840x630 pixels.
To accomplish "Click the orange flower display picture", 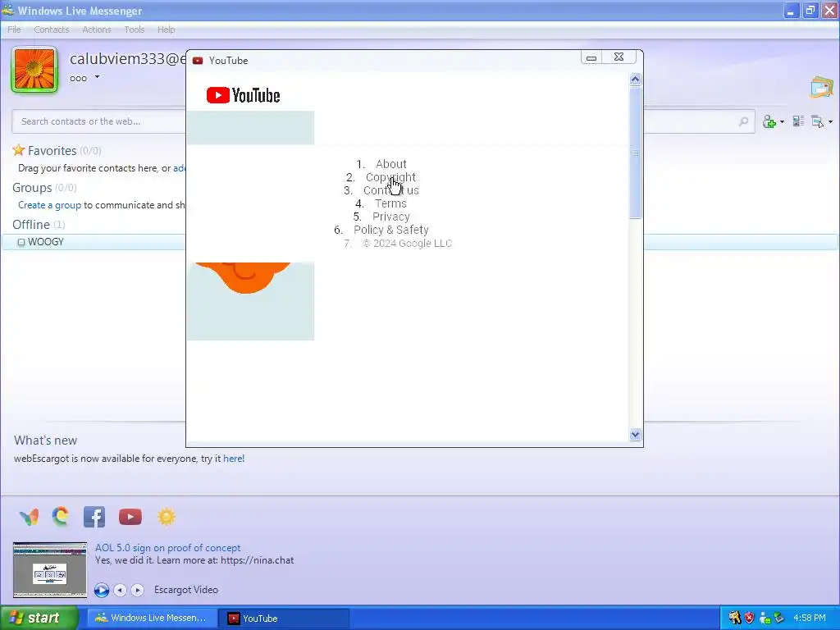I will click(x=34, y=69).
